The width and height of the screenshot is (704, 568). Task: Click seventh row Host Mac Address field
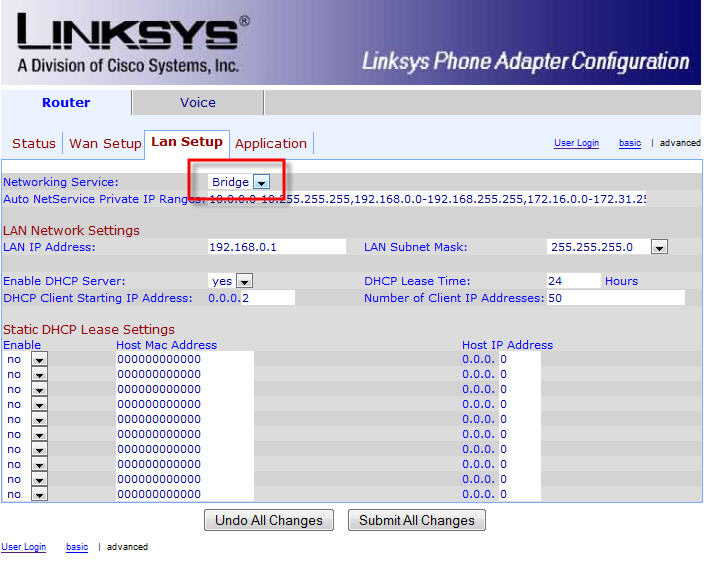point(185,449)
